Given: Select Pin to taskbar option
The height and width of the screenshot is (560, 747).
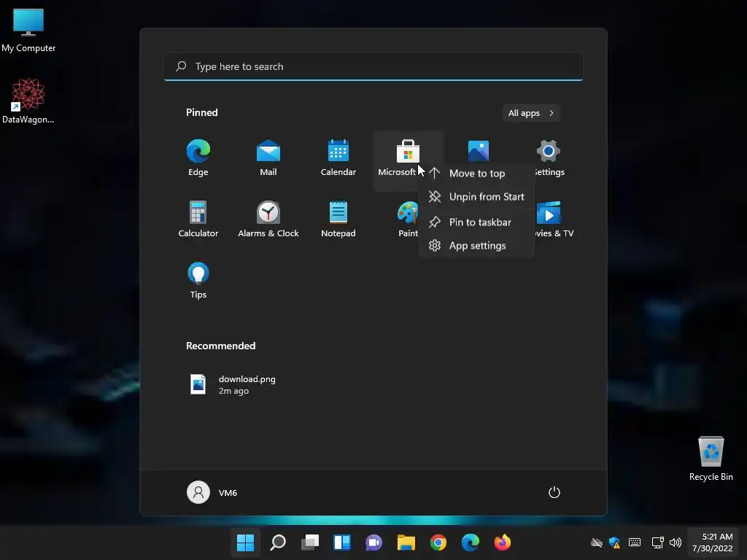Looking at the screenshot, I should pos(476,222).
